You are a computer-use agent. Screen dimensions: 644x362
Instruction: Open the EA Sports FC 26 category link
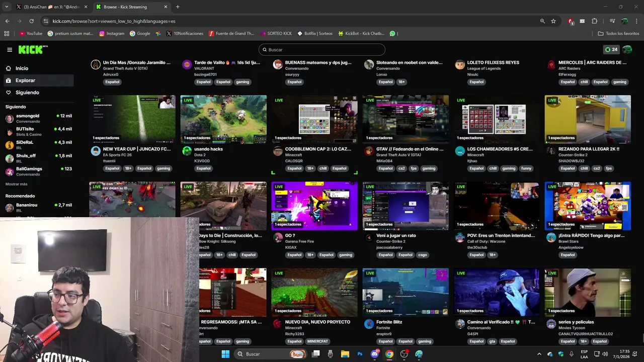(x=117, y=155)
